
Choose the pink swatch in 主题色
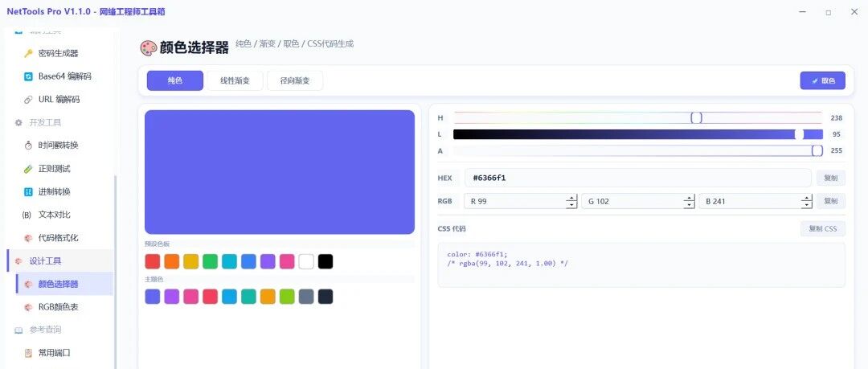coord(191,297)
